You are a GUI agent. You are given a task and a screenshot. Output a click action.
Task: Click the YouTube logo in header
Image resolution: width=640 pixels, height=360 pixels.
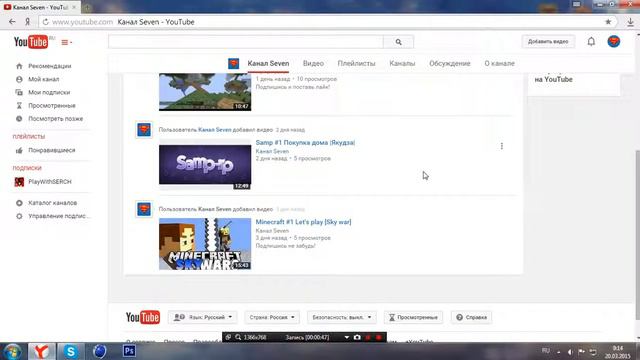(x=31, y=42)
